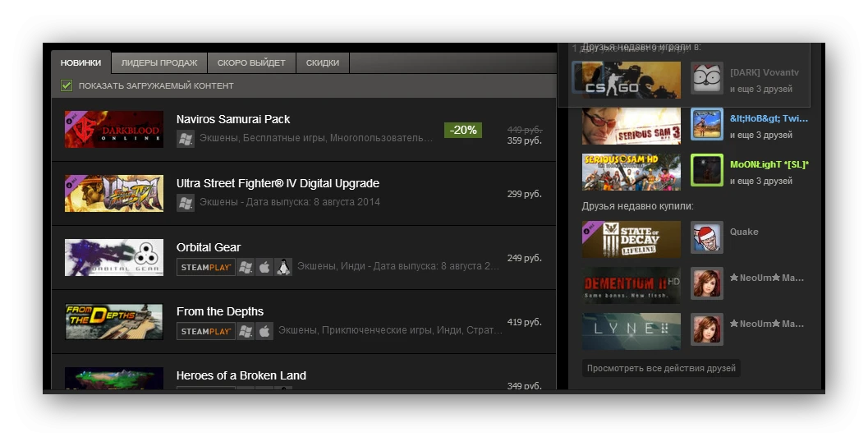Open Naviros Samurai Pack title
The height and width of the screenshot is (437, 868).
(233, 119)
